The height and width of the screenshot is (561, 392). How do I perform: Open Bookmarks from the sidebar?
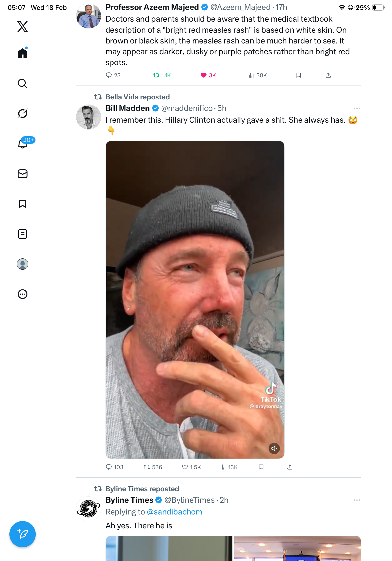23,204
